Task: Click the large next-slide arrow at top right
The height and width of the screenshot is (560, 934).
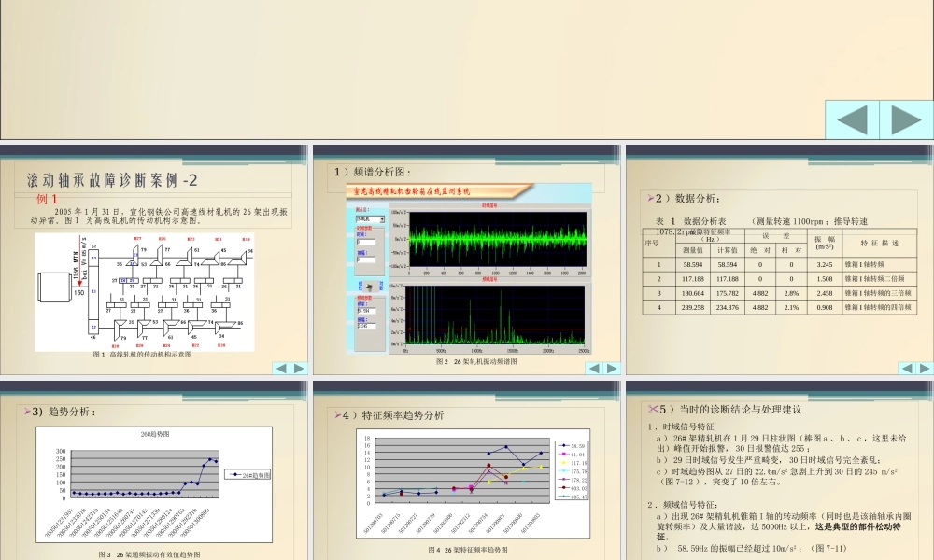Action: pos(907,119)
